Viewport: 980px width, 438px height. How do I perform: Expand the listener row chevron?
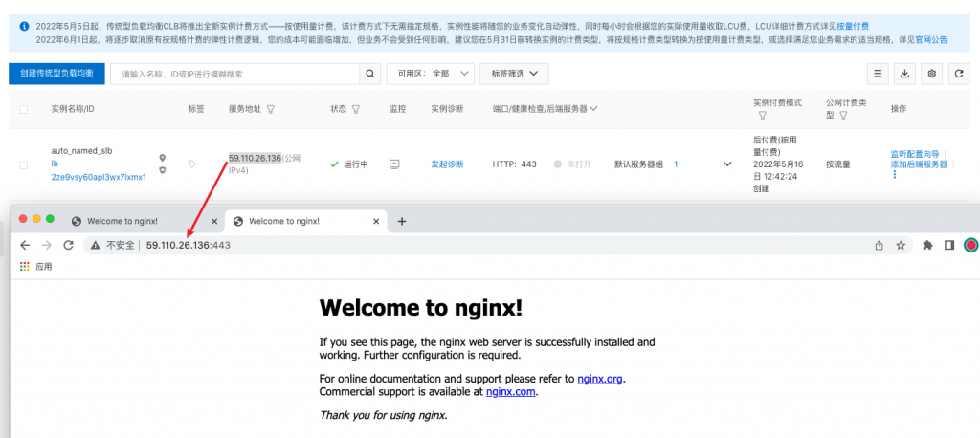click(x=727, y=164)
